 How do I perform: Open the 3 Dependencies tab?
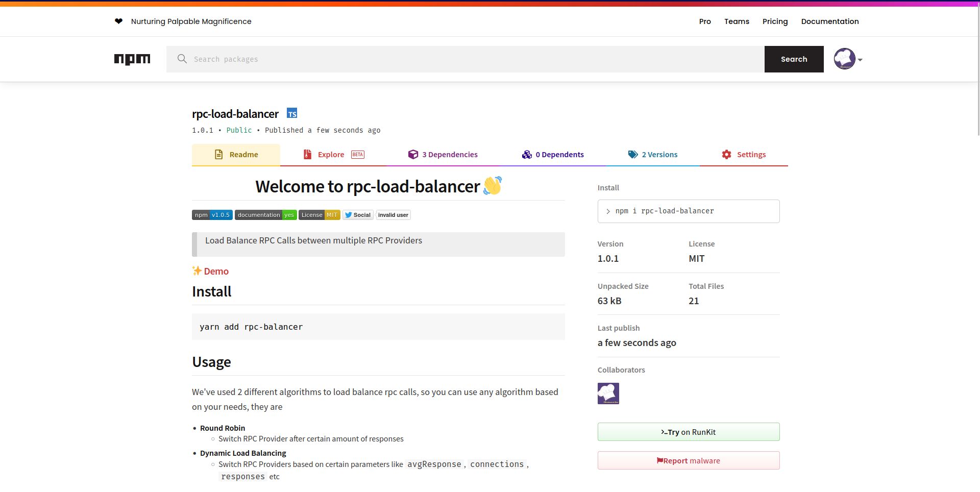coord(443,155)
